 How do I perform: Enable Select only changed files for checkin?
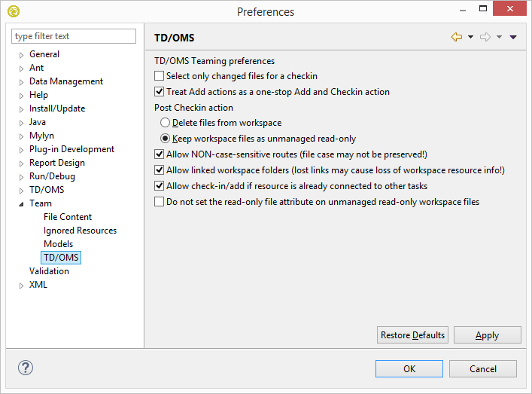click(x=159, y=76)
